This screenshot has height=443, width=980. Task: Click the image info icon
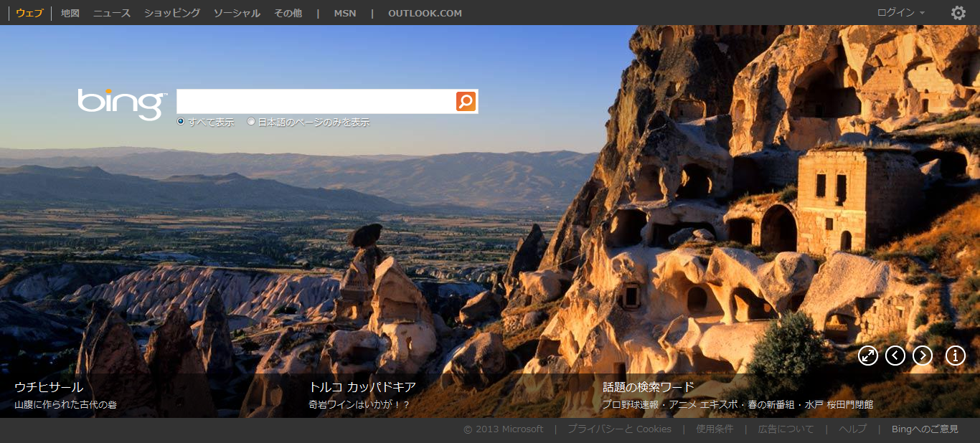click(955, 356)
